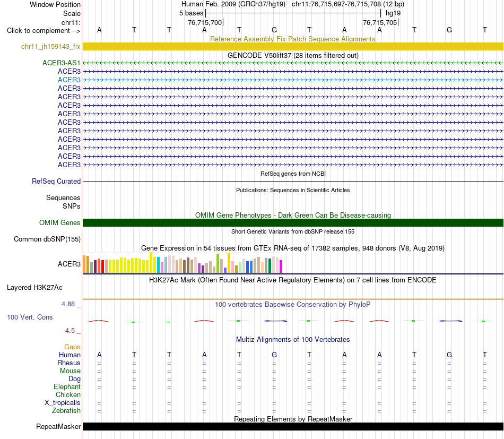Open Repeating Elements by RepeatMasker title
Image resolution: width=504 pixels, height=439 pixels.
pyautogui.click(x=293, y=419)
